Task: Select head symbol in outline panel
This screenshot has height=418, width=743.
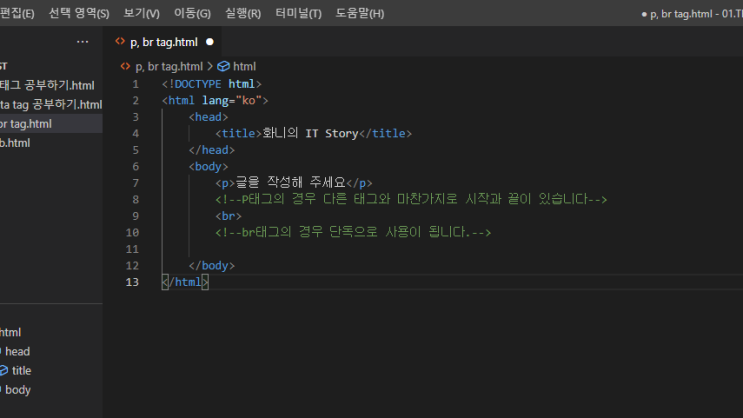Action: [17, 352]
